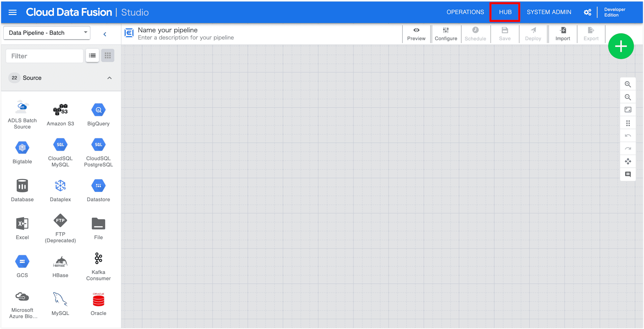Add the Excel source plugin
Image resolution: width=644 pixels, height=329 pixels.
point(22,228)
